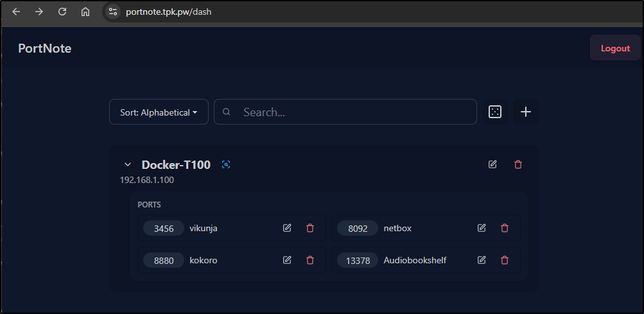This screenshot has width=644, height=314.
Task: Edit the netbox port entry
Action: [x=482, y=228]
